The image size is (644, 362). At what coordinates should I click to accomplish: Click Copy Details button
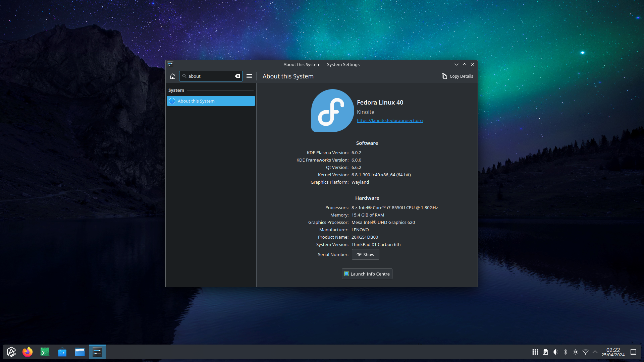[458, 76]
